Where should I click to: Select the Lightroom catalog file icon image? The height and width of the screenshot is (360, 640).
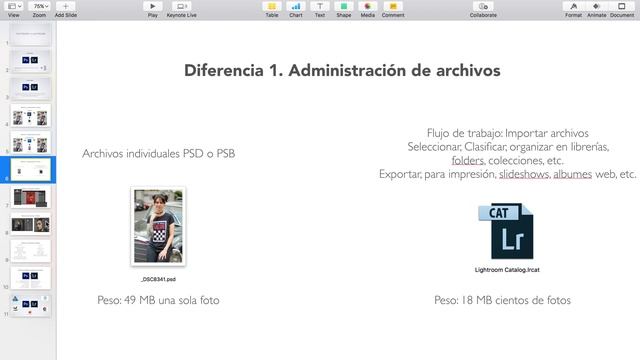506,231
